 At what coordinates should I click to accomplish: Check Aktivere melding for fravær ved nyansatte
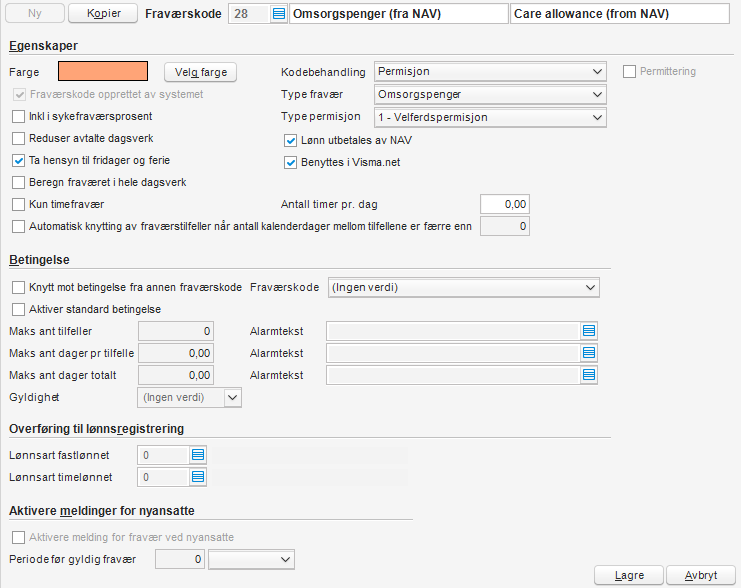point(18,537)
